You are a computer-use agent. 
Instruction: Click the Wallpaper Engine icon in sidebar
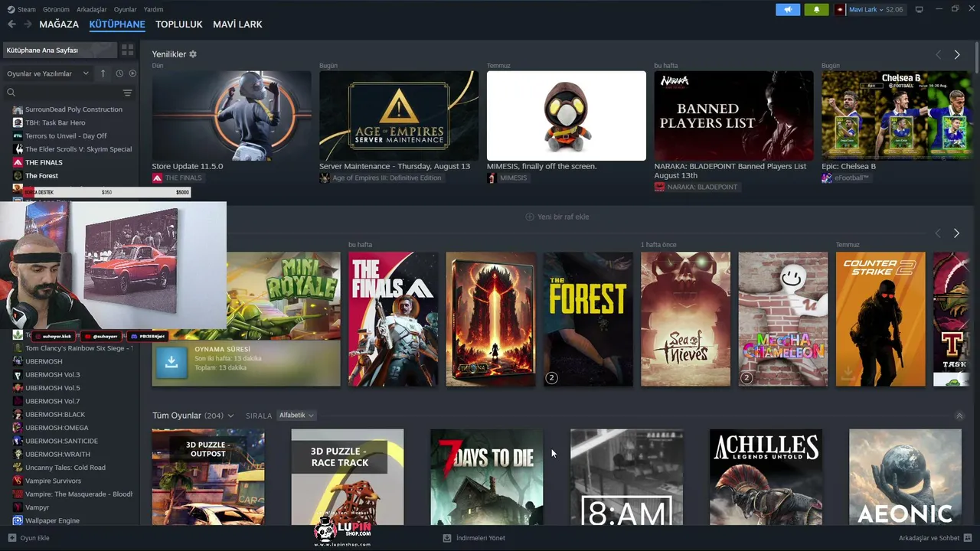point(18,520)
